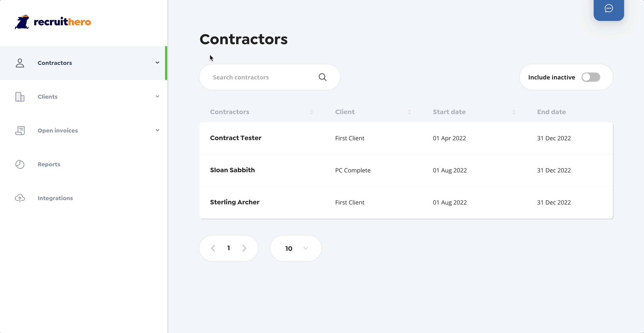Screen dimensions: 644x333
Task: Select the Reports pie chart icon
Action: [20, 164]
